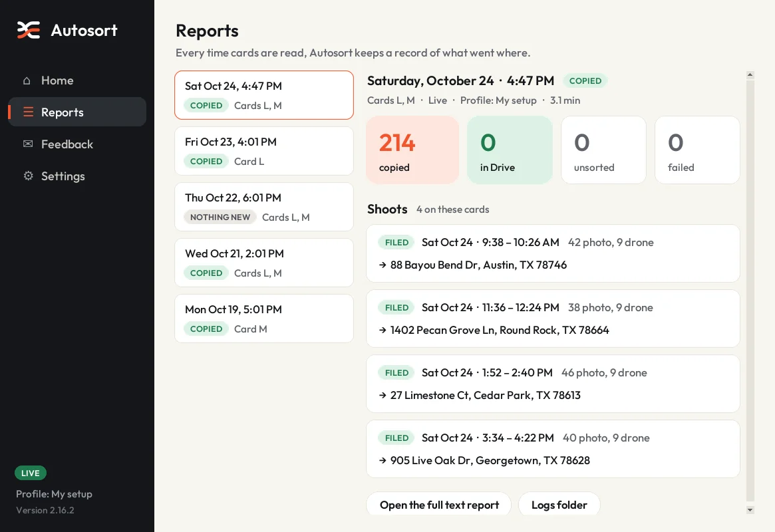Open the 88 Bayou Bend Dr shoot
This screenshot has width=775, height=532.
pyautogui.click(x=553, y=253)
